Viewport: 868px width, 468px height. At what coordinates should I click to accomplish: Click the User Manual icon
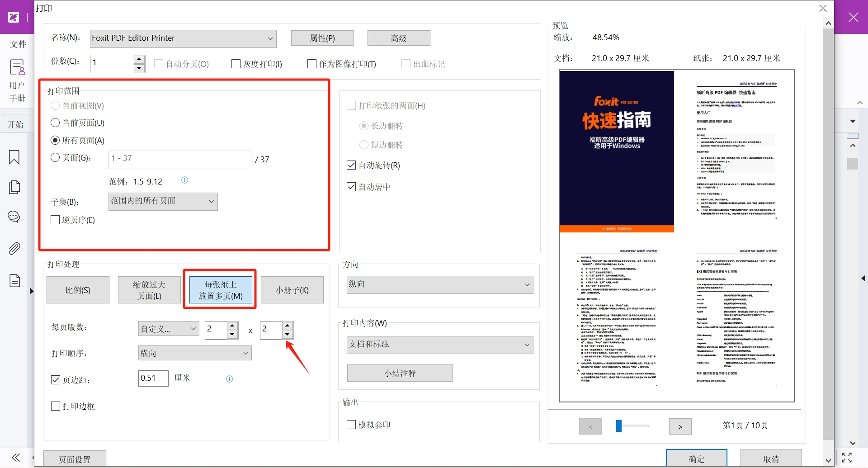click(17, 68)
